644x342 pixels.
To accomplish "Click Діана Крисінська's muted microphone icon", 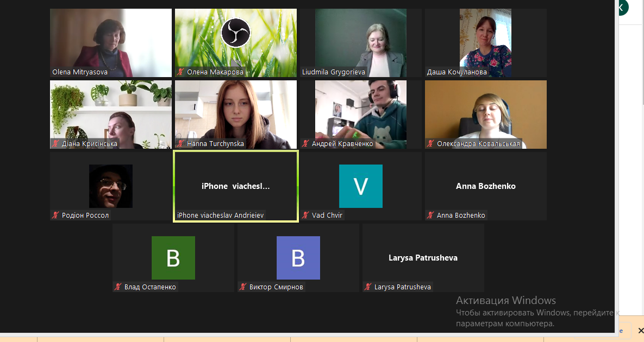I will [55, 143].
